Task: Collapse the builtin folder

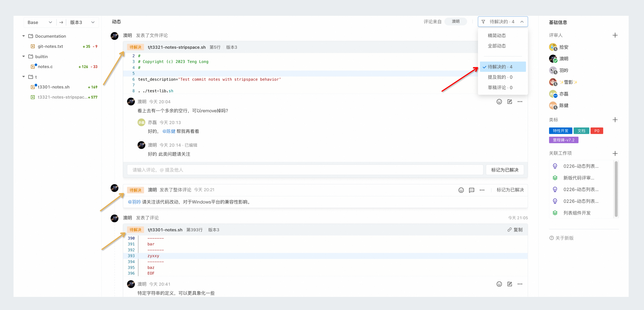Action: pyautogui.click(x=23, y=56)
